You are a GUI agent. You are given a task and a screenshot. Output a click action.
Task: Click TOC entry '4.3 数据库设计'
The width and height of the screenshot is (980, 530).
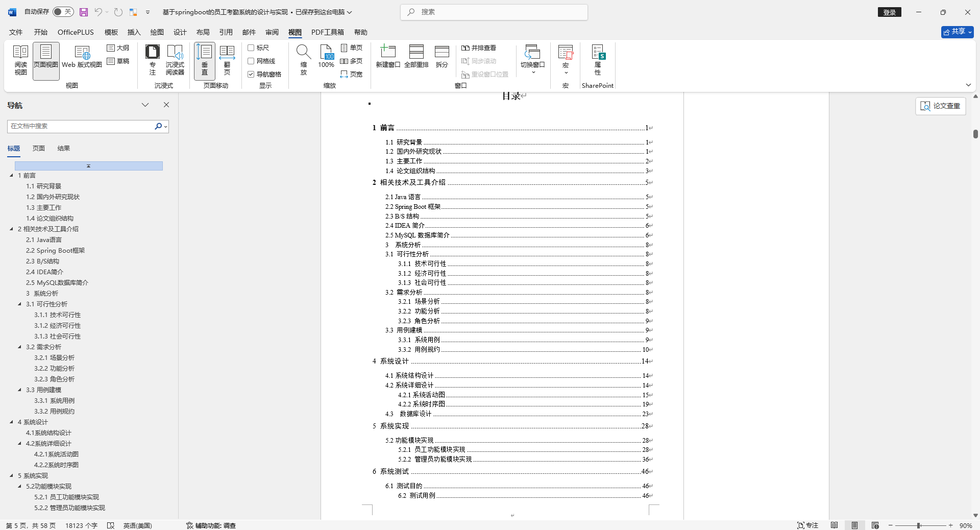517,414
